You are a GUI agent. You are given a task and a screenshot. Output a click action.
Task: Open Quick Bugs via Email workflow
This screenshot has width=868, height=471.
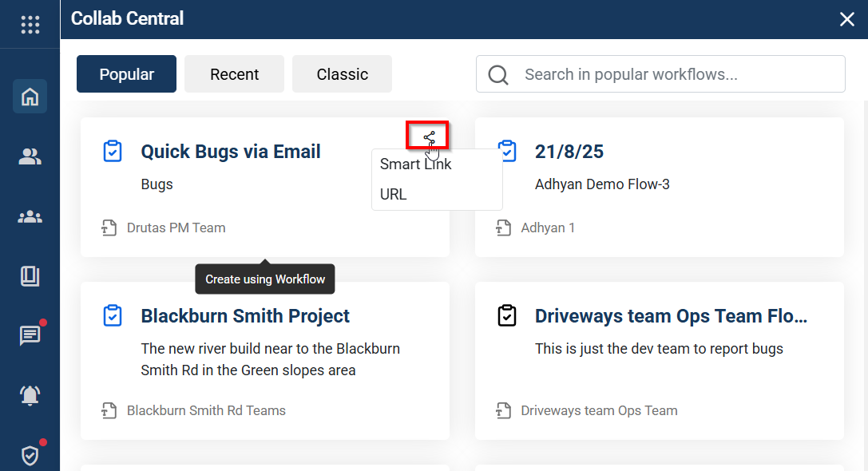231,152
